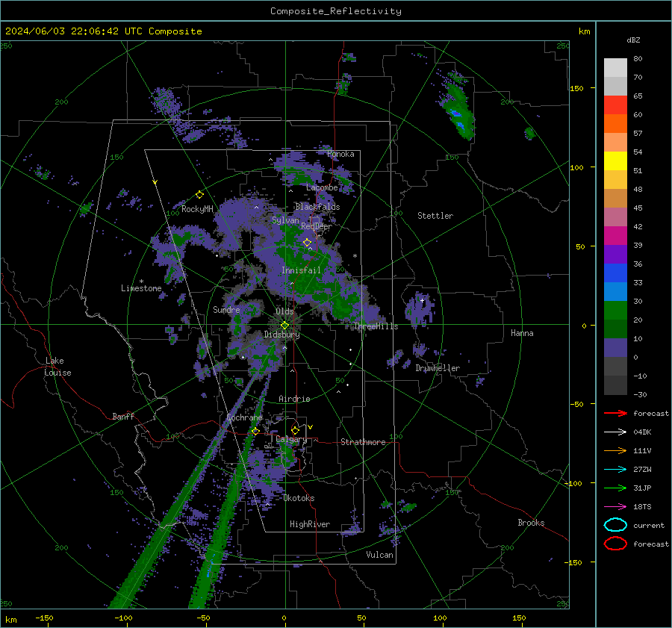Viewport: 672px width, 628px height.
Task: Click the dark orange 60–57 dBZ swatch
Action: pos(615,124)
